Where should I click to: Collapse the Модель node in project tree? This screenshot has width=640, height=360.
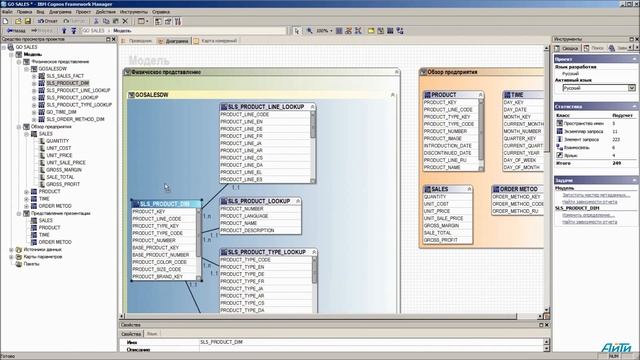(11, 54)
